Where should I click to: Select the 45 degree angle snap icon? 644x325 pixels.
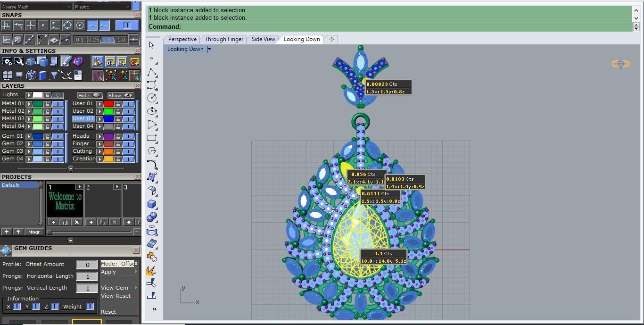[x=42, y=40]
